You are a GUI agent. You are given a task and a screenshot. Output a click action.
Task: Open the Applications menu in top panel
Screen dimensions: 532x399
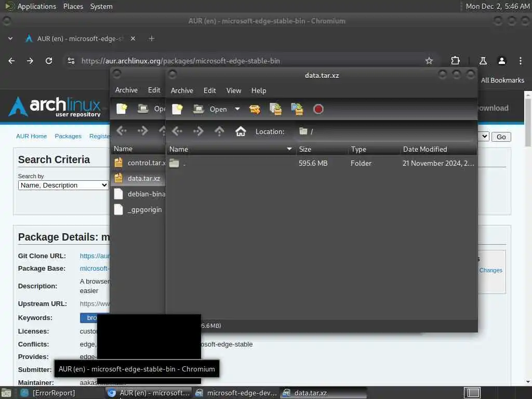point(37,6)
